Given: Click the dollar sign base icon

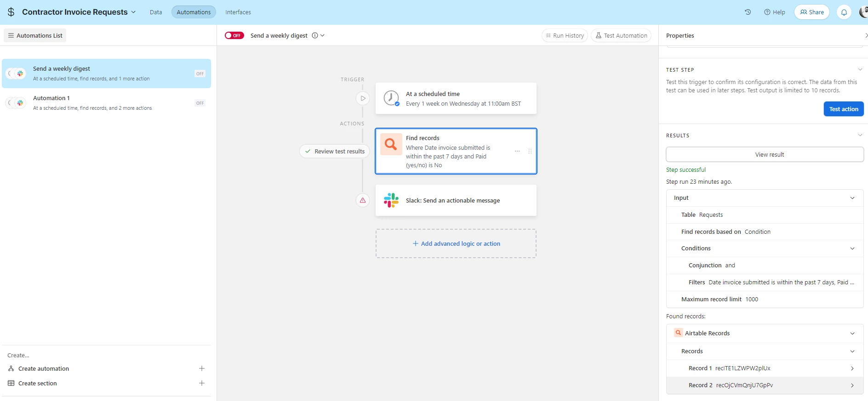Looking at the screenshot, I should tap(11, 12).
